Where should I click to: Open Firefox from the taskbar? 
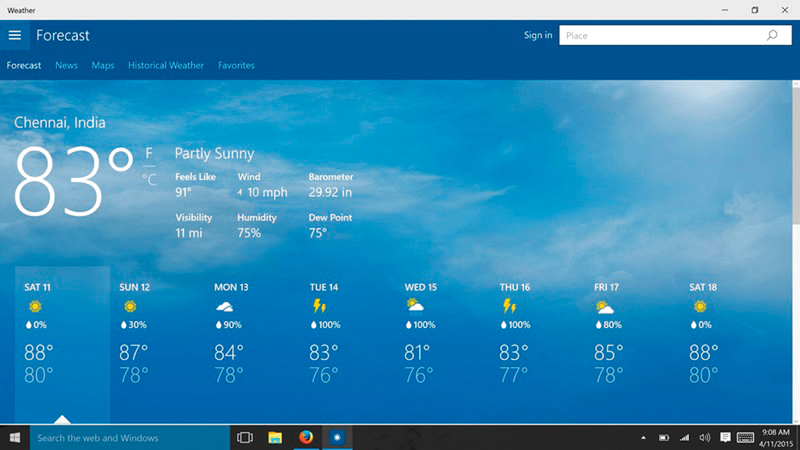(x=306, y=438)
